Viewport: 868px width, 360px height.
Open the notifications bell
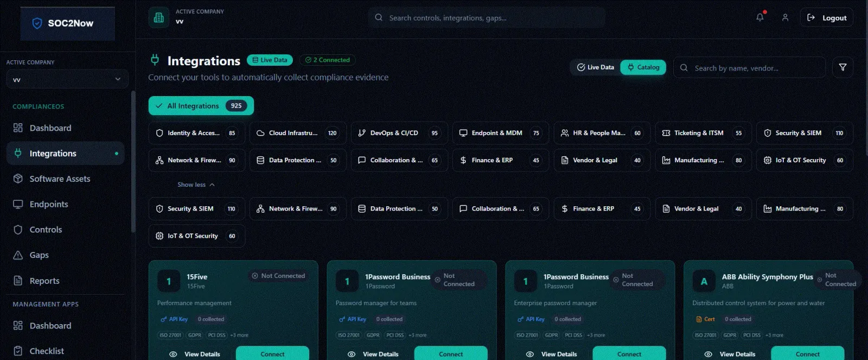tap(760, 17)
